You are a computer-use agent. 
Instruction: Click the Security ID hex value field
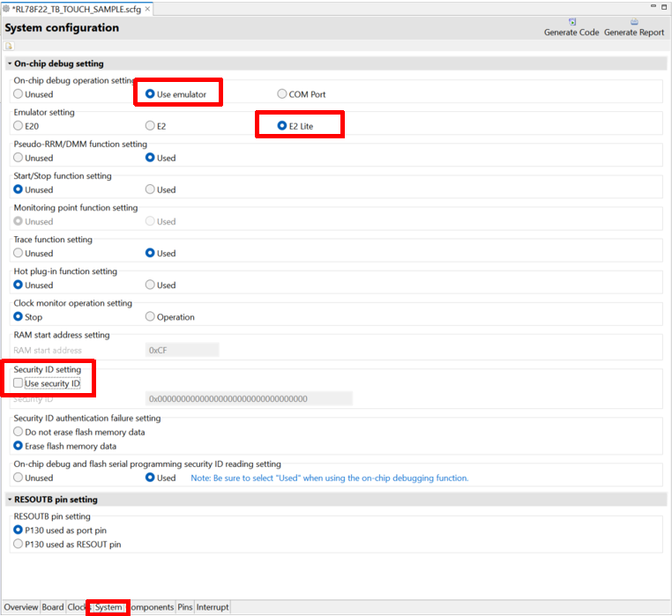pyautogui.click(x=249, y=398)
